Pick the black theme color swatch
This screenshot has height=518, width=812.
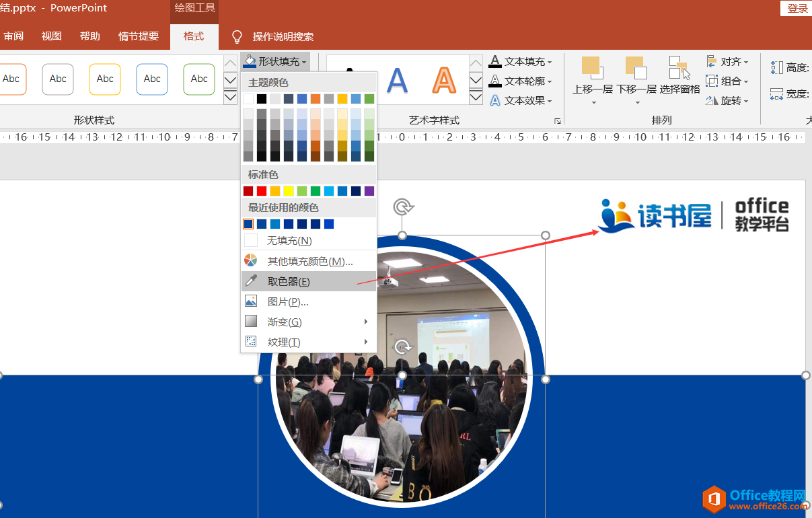262,99
